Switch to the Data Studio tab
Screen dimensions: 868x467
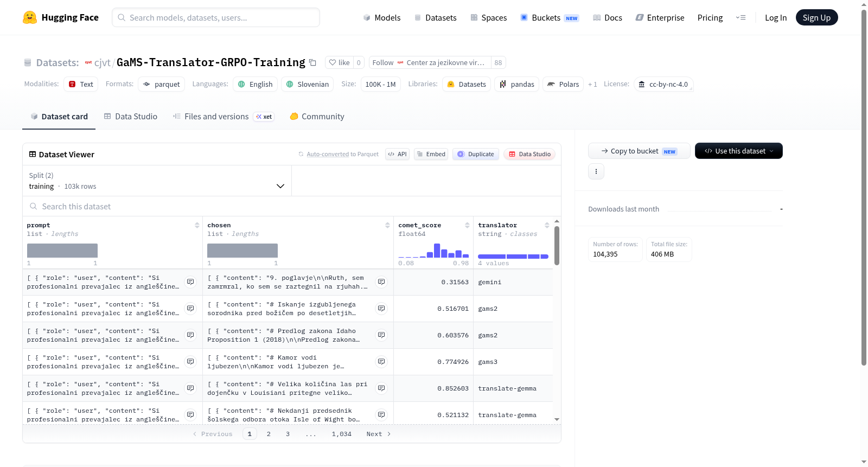pos(131,117)
